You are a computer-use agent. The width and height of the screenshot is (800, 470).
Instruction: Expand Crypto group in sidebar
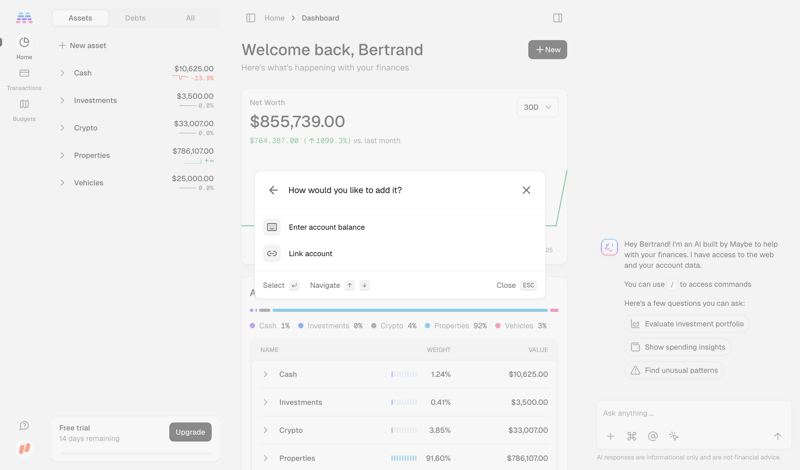click(62, 128)
